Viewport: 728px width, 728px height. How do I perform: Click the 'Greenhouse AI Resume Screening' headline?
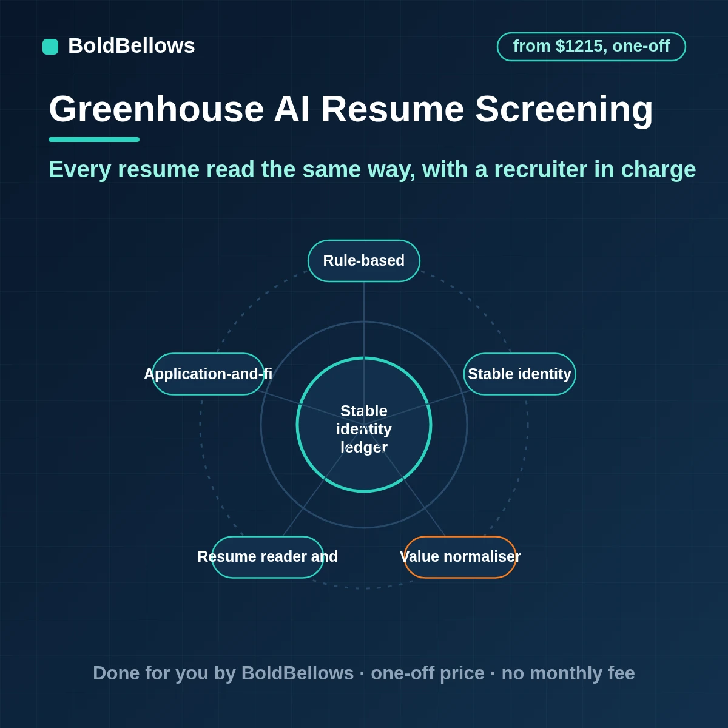pyautogui.click(x=351, y=109)
